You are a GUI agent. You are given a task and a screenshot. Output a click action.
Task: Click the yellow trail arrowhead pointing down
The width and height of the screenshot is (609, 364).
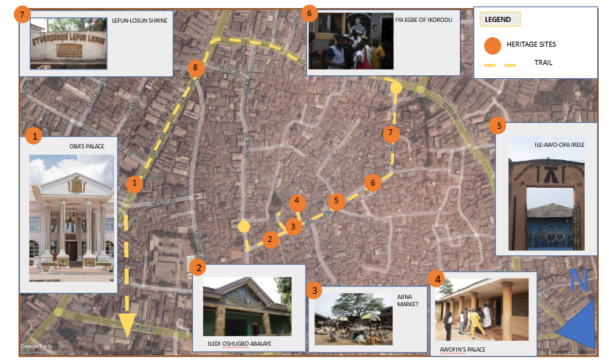pyautogui.click(x=127, y=325)
